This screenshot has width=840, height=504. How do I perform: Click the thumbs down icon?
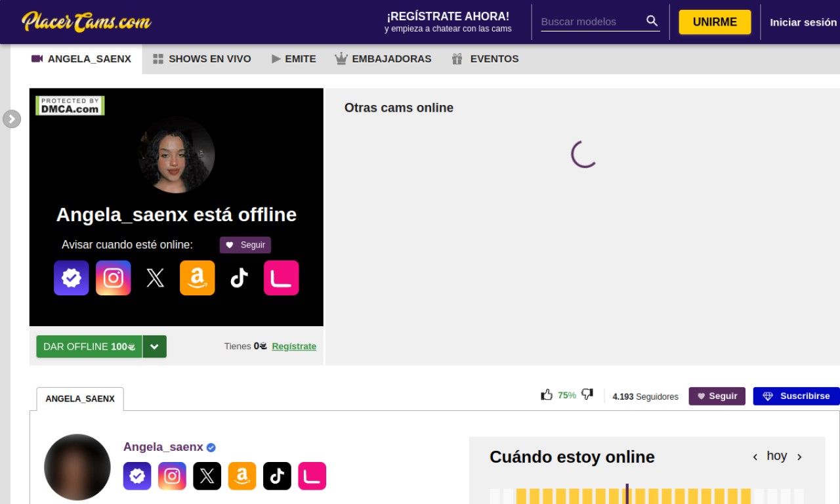[587, 394]
